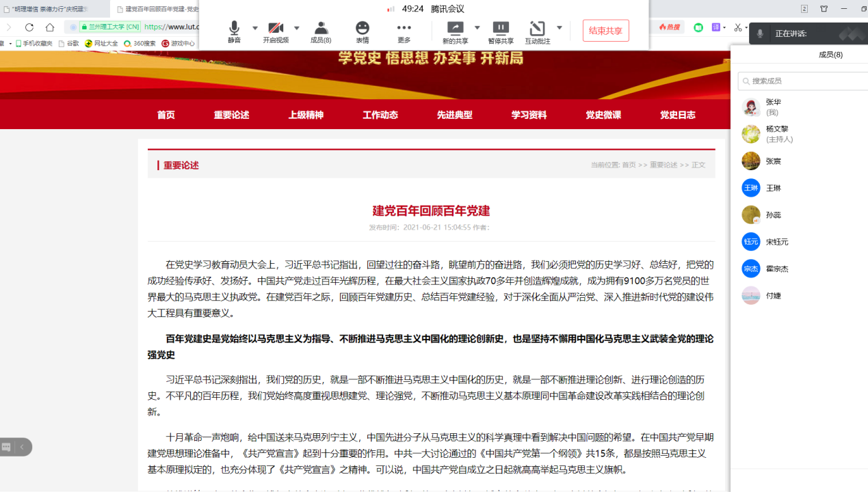The image size is (868, 492).
Task: Click the browser home icon
Action: point(49,27)
